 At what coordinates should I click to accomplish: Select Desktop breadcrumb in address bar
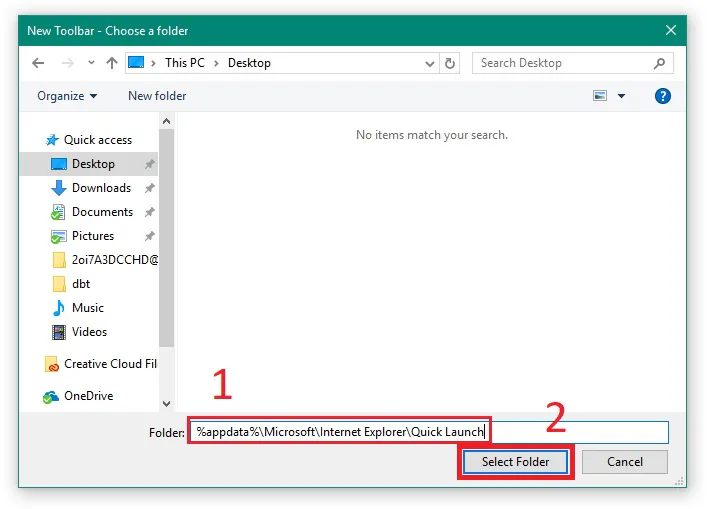coord(249,63)
